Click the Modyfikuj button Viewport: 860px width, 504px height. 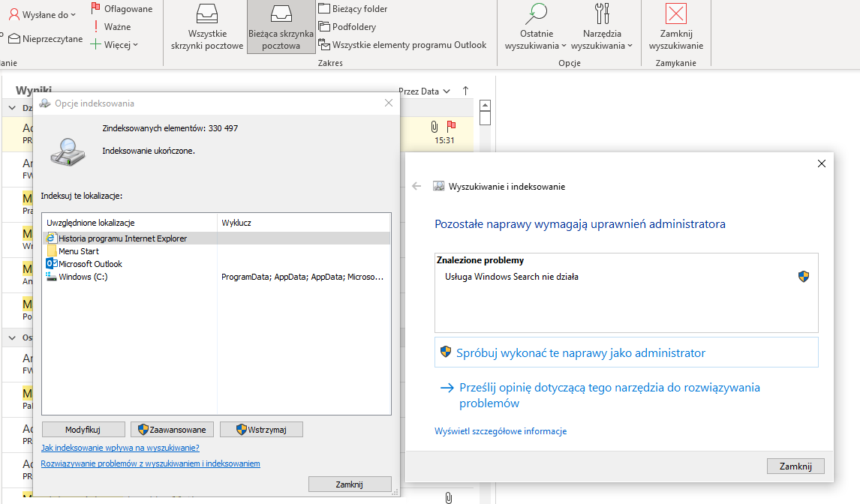[83, 430]
